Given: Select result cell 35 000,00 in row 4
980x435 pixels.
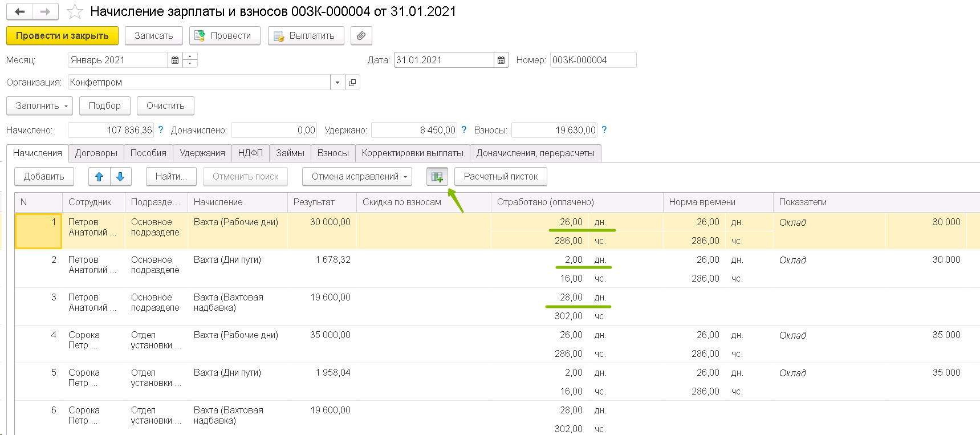Looking at the screenshot, I should (323, 344).
